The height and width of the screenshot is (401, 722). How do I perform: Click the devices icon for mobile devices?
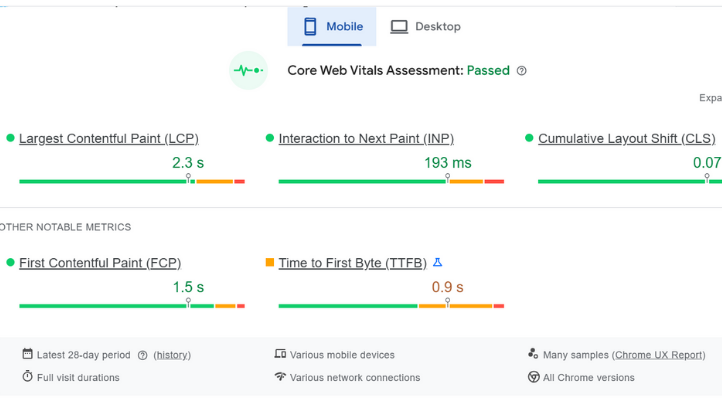pyautogui.click(x=280, y=354)
